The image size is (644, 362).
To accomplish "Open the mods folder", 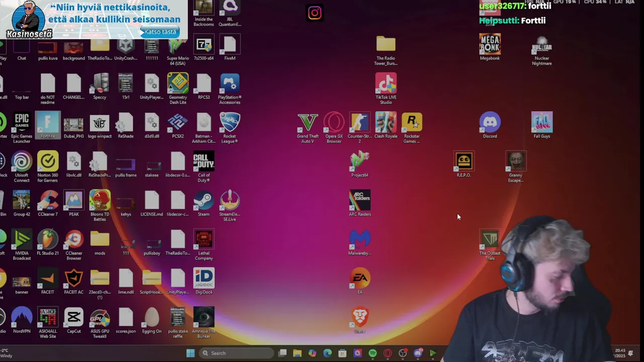I will coord(100,242).
